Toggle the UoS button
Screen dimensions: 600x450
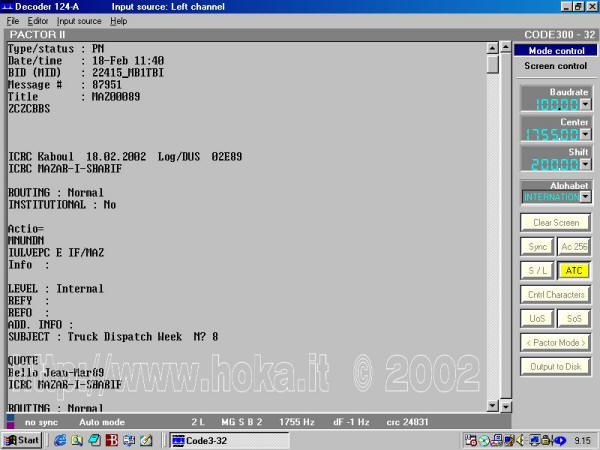tap(537, 318)
